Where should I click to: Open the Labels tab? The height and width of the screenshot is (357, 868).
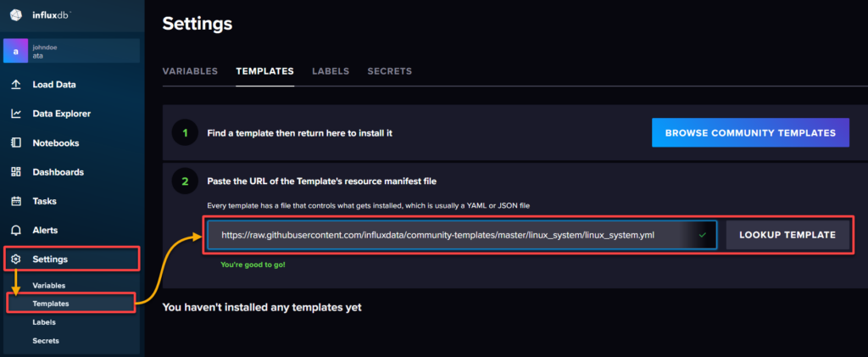click(x=331, y=71)
